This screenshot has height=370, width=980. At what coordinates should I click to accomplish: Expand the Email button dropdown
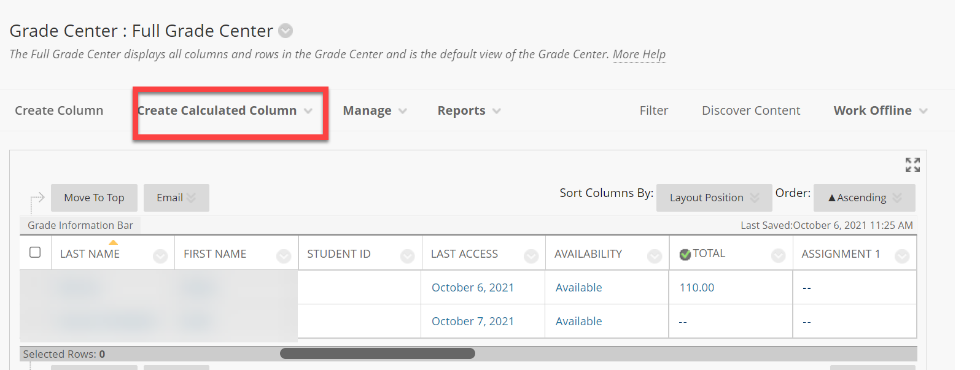tap(176, 198)
